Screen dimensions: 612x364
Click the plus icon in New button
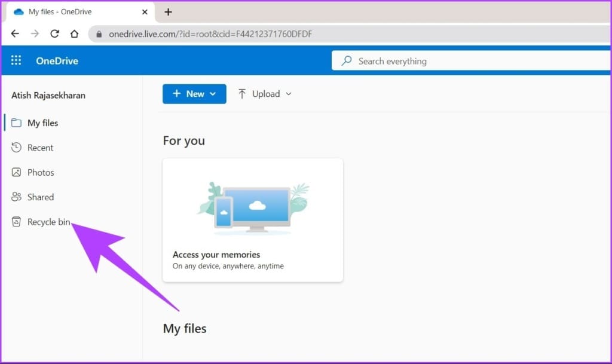coord(177,94)
